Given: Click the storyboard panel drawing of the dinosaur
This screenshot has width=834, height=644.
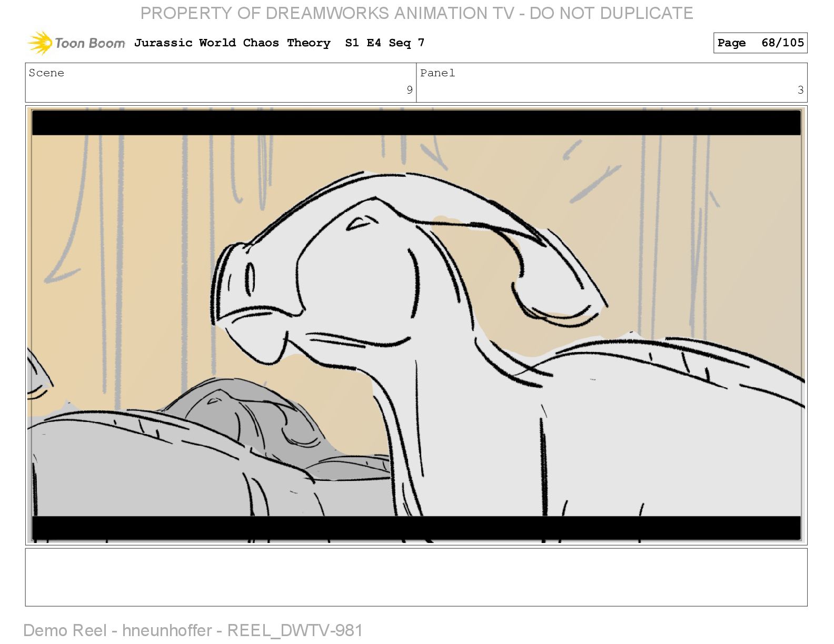Looking at the screenshot, I should click(x=416, y=325).
